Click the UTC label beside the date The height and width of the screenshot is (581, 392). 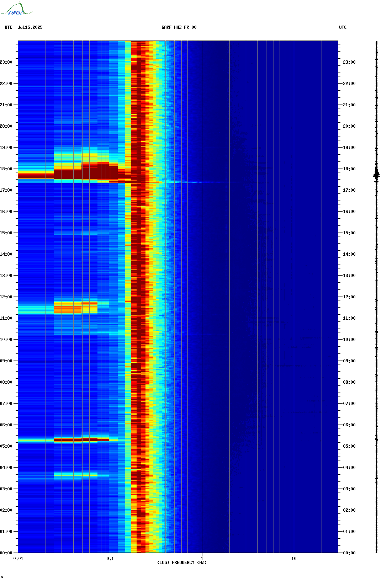point(9,27)
